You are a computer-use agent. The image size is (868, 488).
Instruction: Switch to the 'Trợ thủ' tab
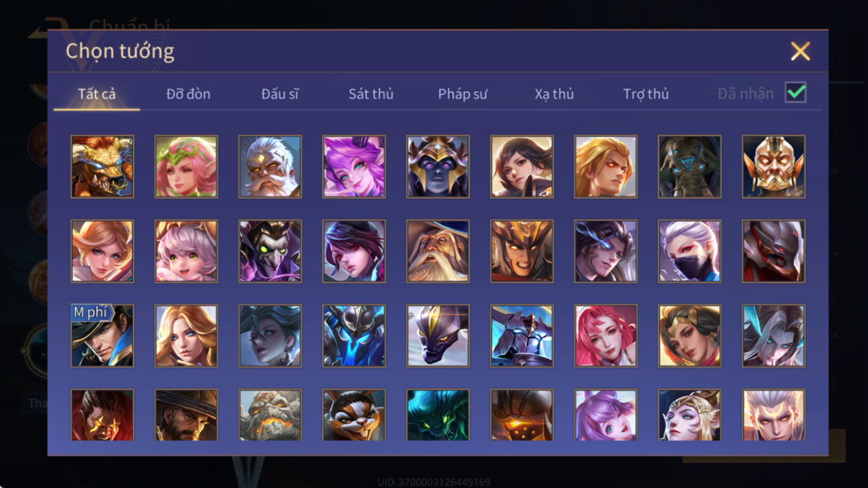[646, 94]
